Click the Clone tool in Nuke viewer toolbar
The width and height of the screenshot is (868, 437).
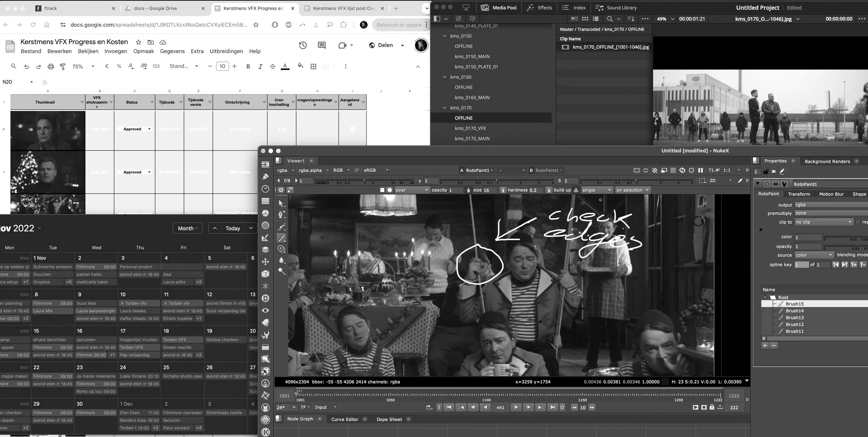tap(281, 249)
